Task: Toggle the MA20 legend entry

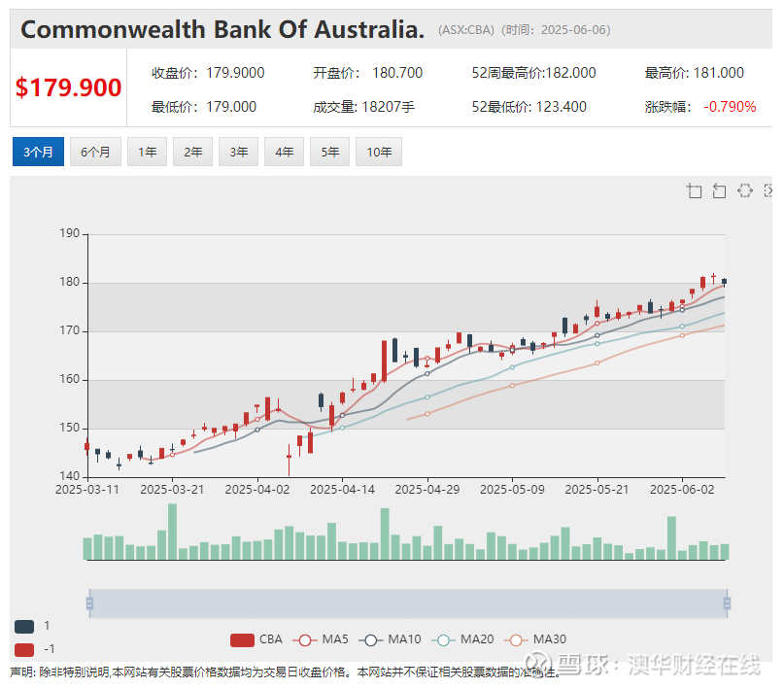Action: click(x=462, y=639)
